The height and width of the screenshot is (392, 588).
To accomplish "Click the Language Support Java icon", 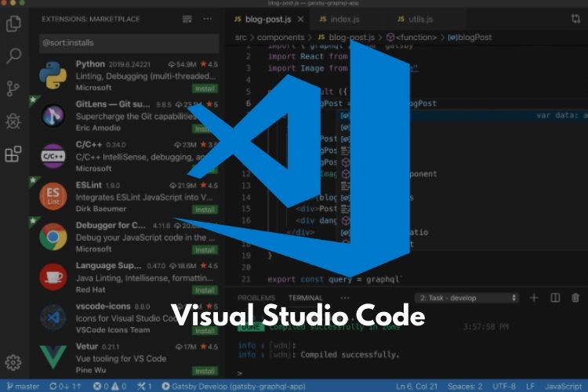I will (53, 278).
